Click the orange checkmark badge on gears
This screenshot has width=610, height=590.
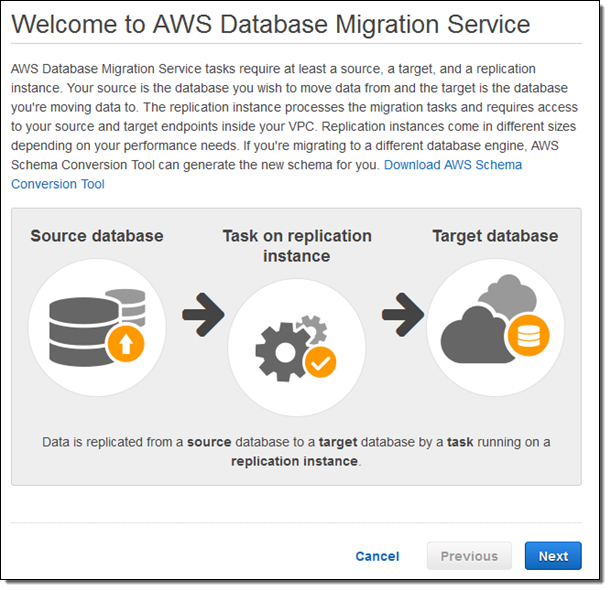click(321, 361)
